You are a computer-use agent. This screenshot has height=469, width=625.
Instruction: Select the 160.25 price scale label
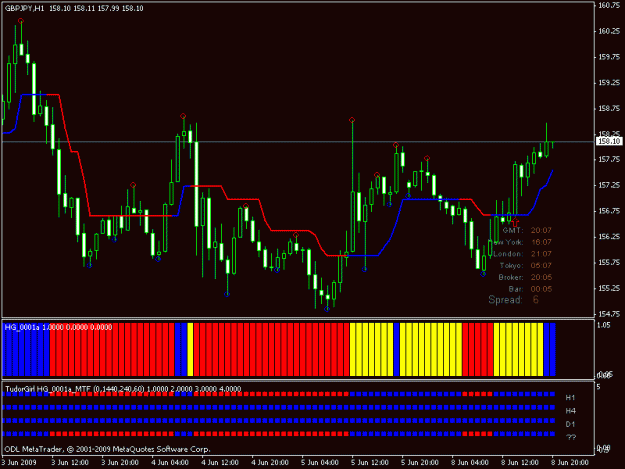pos(609,31)
